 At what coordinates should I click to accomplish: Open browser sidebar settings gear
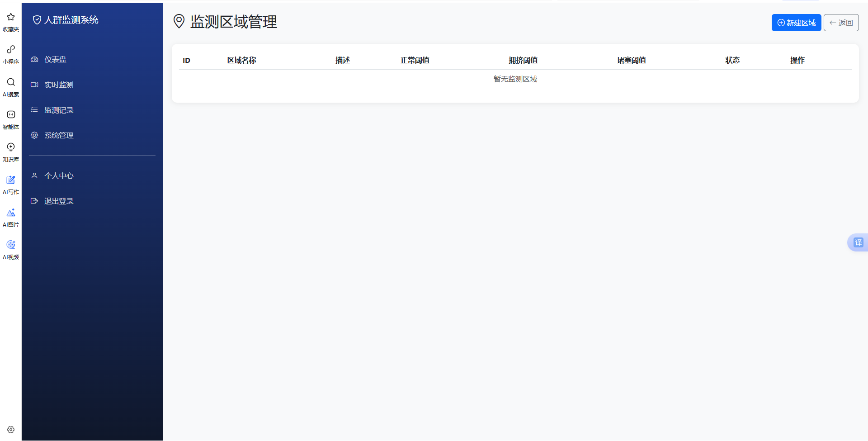click(11, 430)
